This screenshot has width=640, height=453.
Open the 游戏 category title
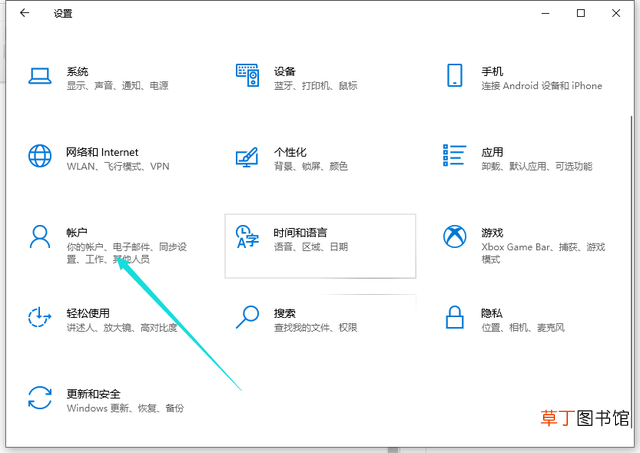tap(492, 233)
